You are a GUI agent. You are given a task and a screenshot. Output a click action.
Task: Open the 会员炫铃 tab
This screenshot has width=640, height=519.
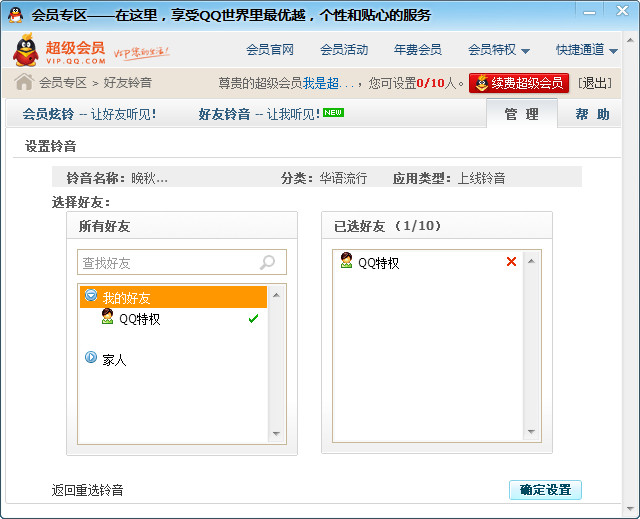(89, 114)
